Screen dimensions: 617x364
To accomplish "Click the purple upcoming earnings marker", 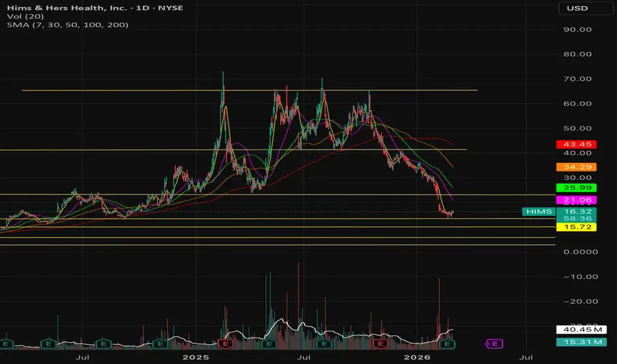I will click(x=495, y=343).
